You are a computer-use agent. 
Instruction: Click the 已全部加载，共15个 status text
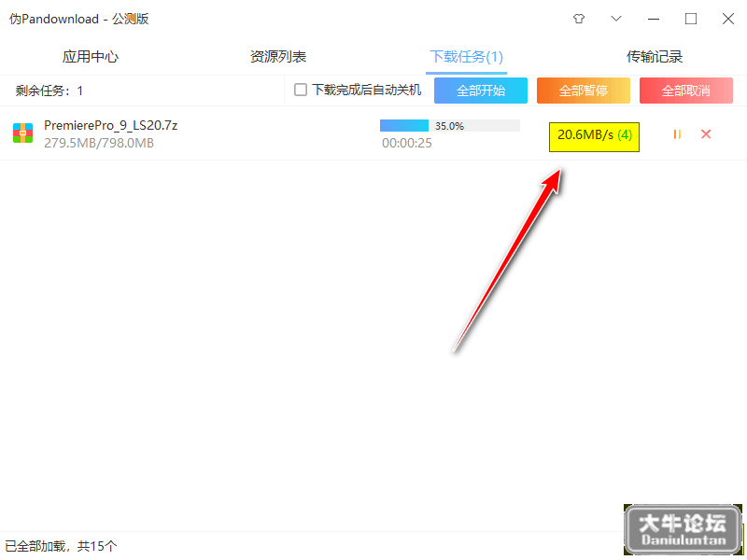point(61,546)
